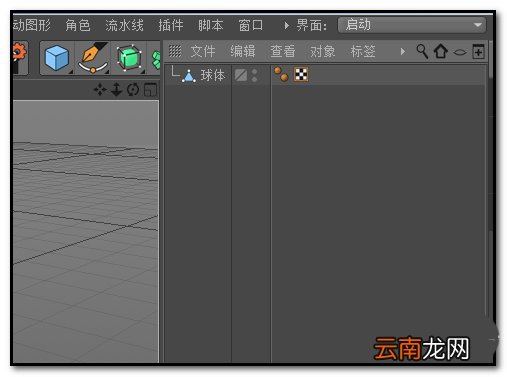This screenshot has width=507, height=377.
Task: Open the 流水线 menu
Action: coord(124,25)
